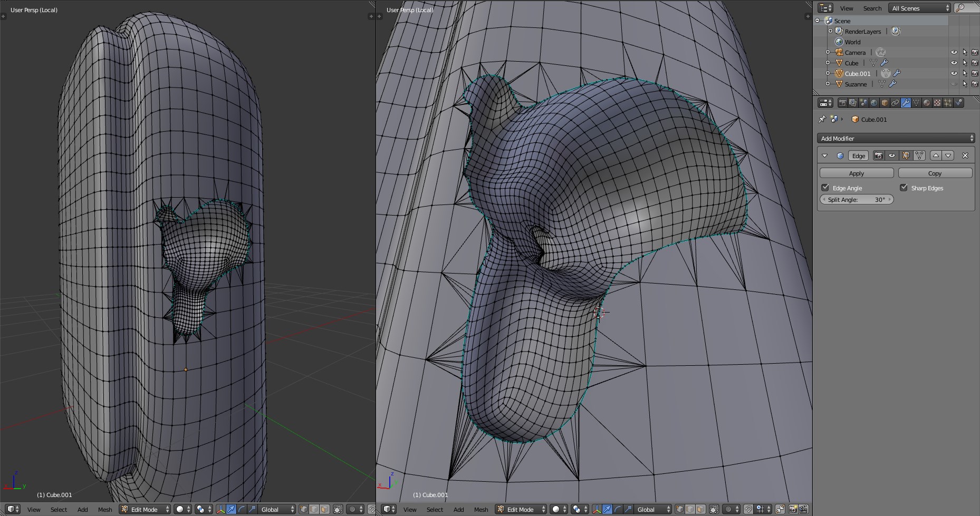Viewport: 980px width, 516px height.
Task: Open the Object Data properties tab (triangle)
Action: point(916,103)
